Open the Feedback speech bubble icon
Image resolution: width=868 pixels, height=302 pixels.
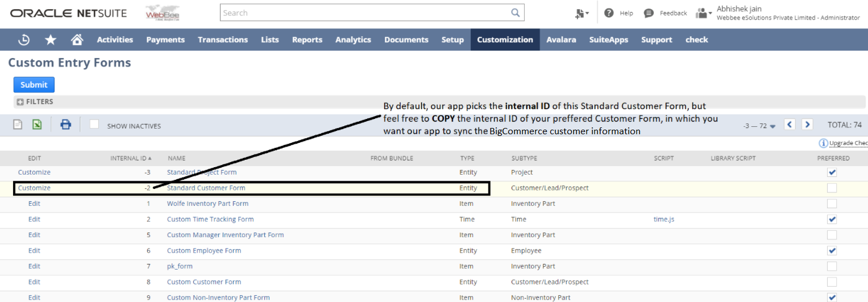(x=649, y=13)
